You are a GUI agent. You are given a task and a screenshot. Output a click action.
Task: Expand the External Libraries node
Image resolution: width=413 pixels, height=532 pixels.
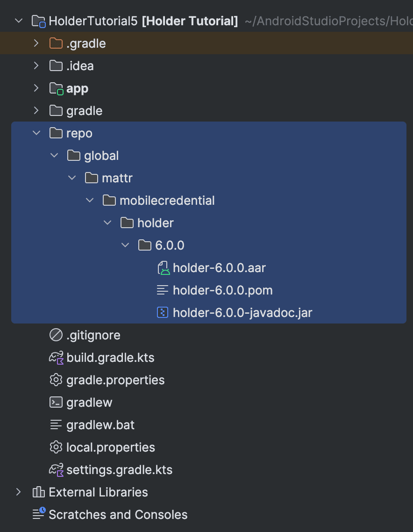19,492
